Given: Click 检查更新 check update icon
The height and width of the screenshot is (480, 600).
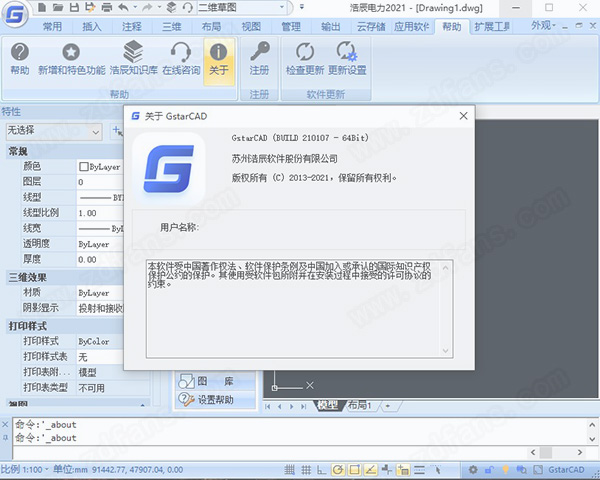Looking at the screenshot, I should click(x=305, y=59).
